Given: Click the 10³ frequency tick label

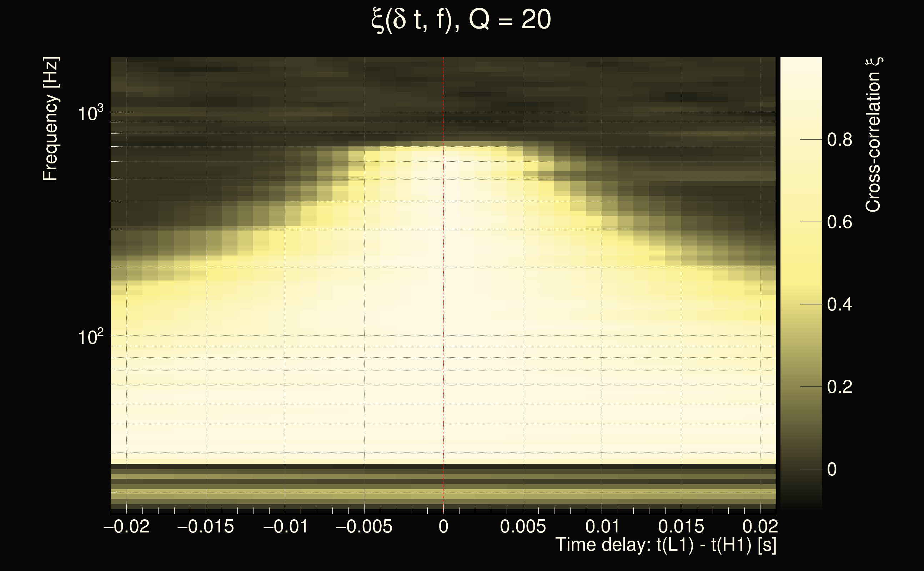Looking at the screenshot, I should pyautogui.click(x=90, y=112).
